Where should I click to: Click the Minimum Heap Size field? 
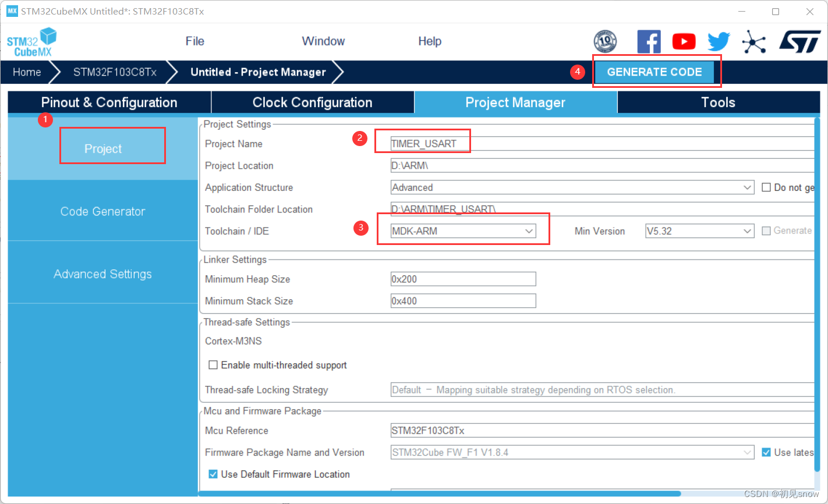tap(463, 279)
